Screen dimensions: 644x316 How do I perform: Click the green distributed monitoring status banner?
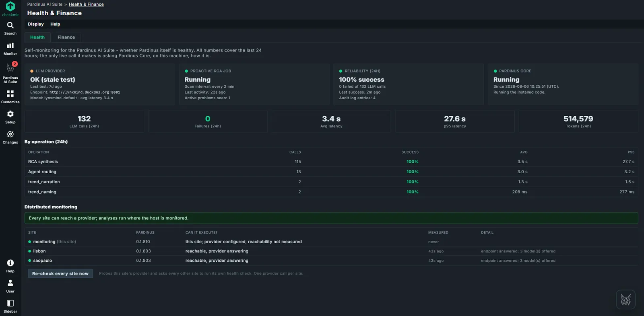(331, 218)
